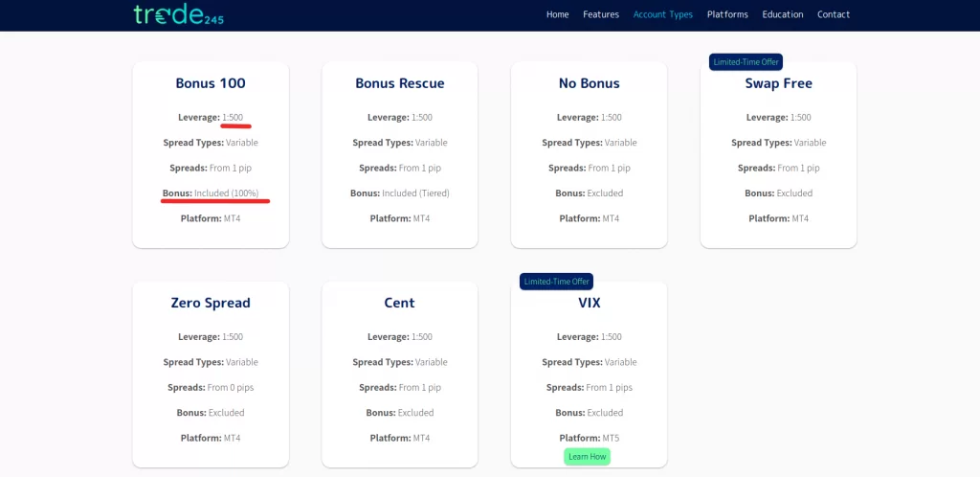
Task: Click Spreads From 1 pips in VIX card
Action: 589,388
